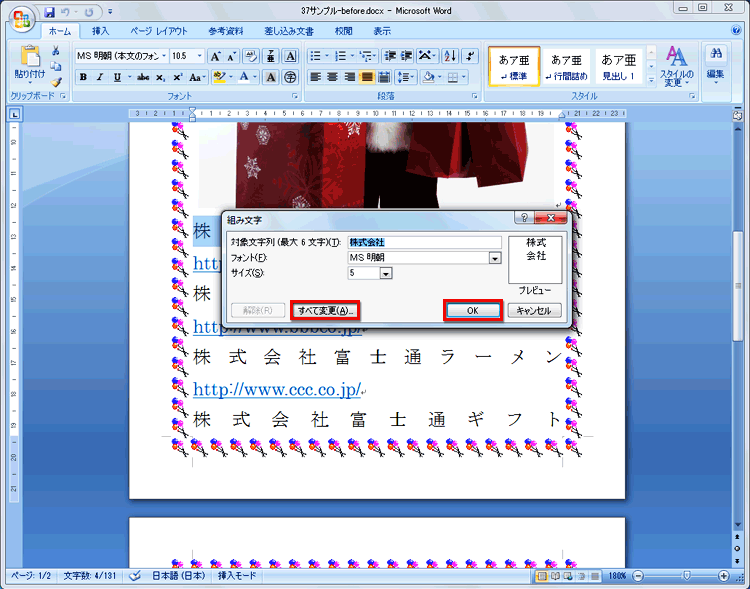This screenshot has height=589, width=750.
Task: Click the numbering list icon
Action: [341, 56]
